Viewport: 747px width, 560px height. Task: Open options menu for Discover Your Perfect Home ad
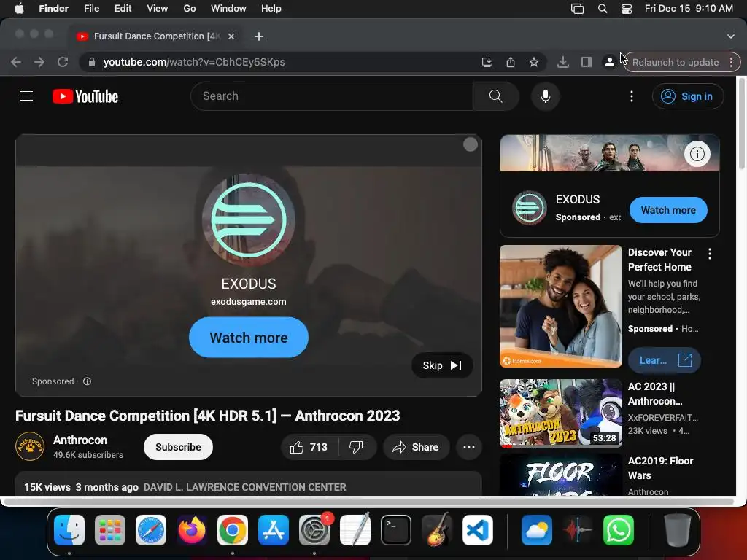click(x=710, y=254)
